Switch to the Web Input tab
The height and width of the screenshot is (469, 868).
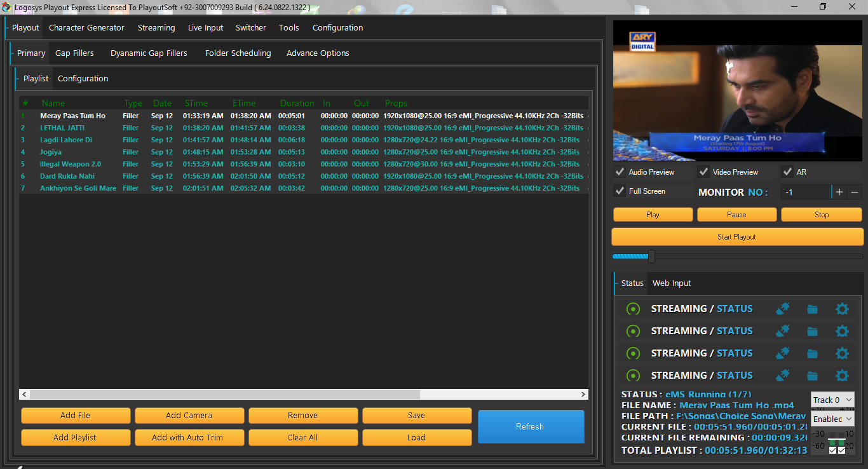[671, 283]
